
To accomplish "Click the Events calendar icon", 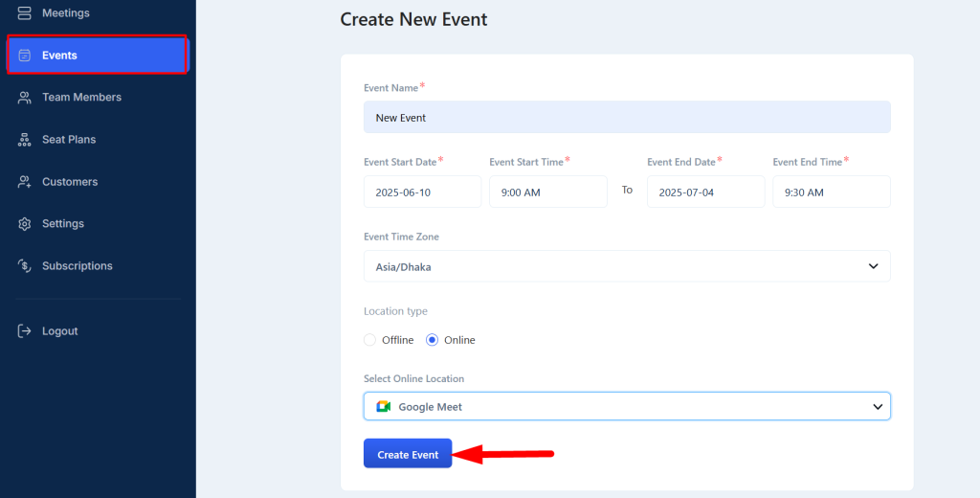I will click(24, 55).
